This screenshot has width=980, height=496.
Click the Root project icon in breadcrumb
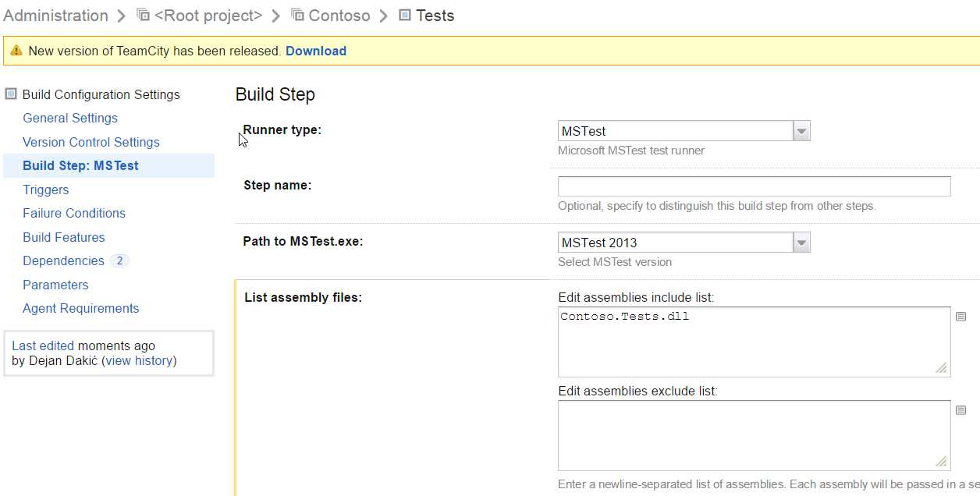coord(143,14)
